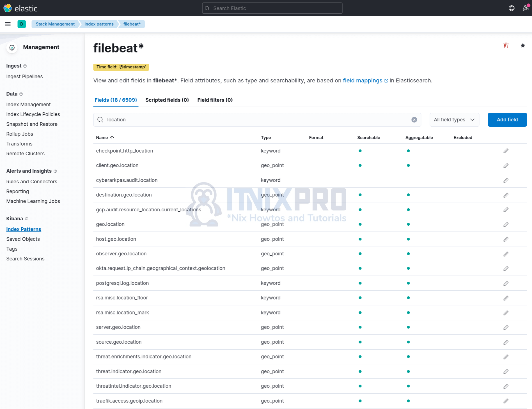Click the Management gear icon

coord(12,48)
